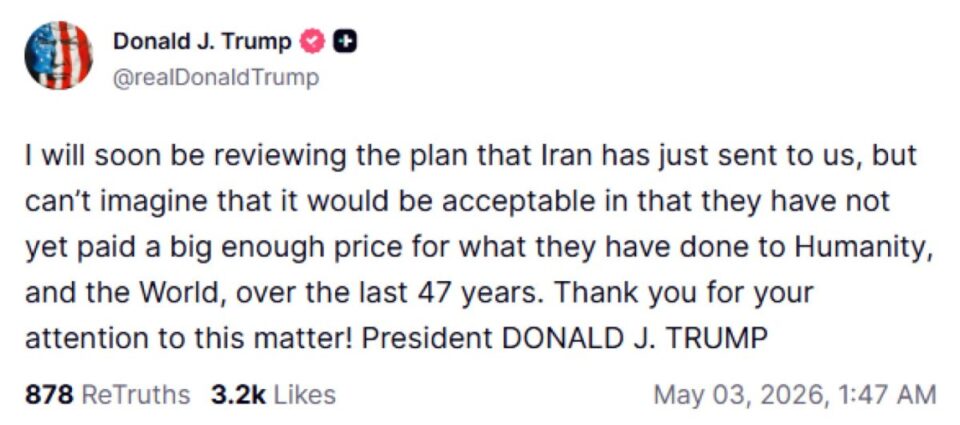Click the black plus badge icon
Image resolution: width=960 pixels, height=425 pixels.
click(x=345, y=42)
